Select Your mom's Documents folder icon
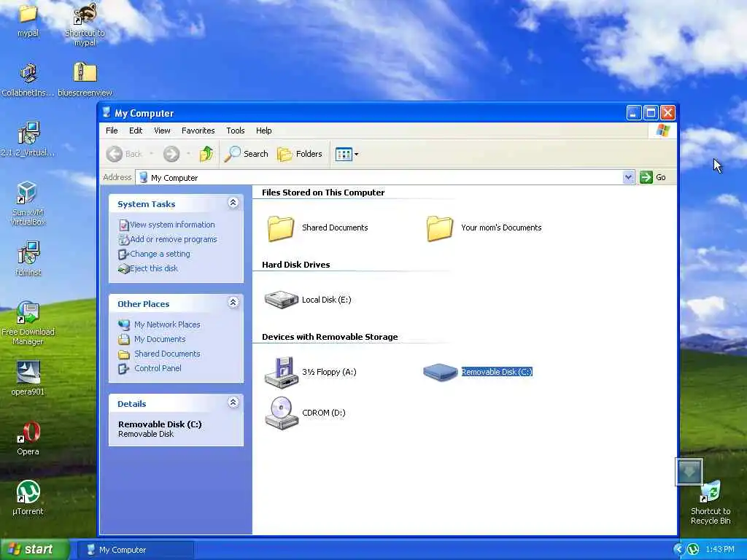Screen dimensions: 747x560 440,227
